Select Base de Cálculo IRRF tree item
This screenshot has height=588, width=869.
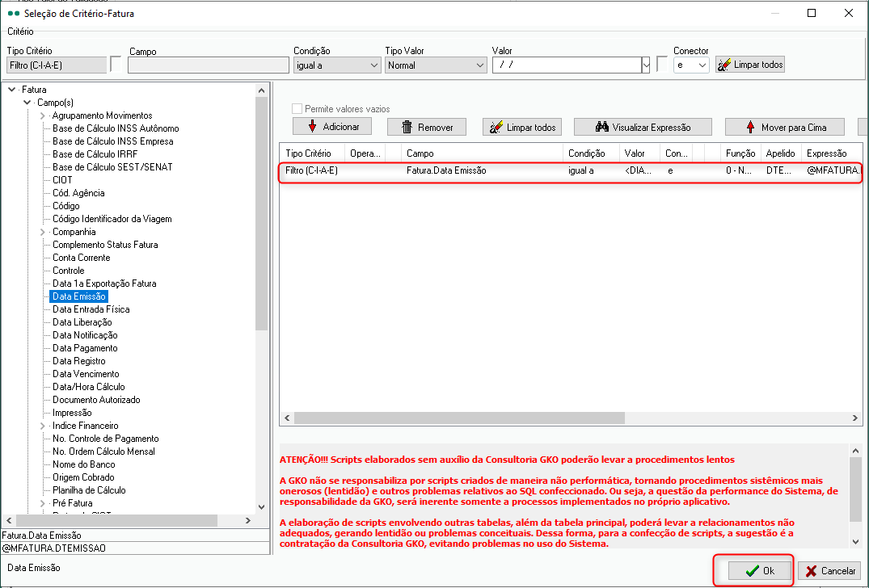[x=95, y=154]
